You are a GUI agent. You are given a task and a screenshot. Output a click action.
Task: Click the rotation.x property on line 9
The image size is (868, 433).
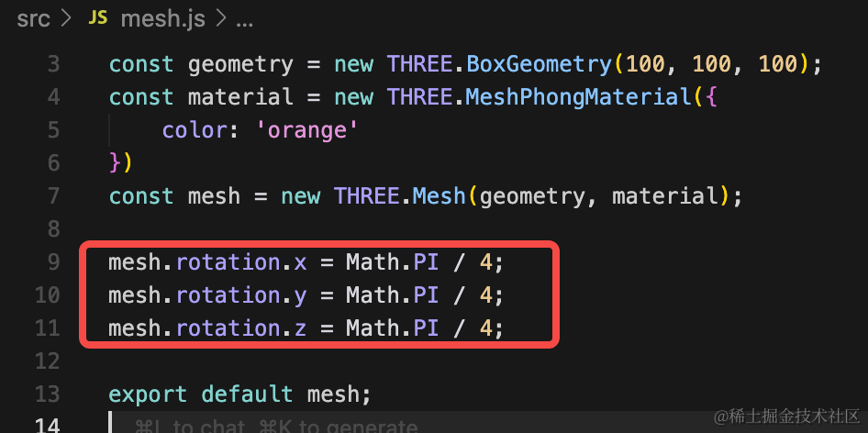coord(241,261)
